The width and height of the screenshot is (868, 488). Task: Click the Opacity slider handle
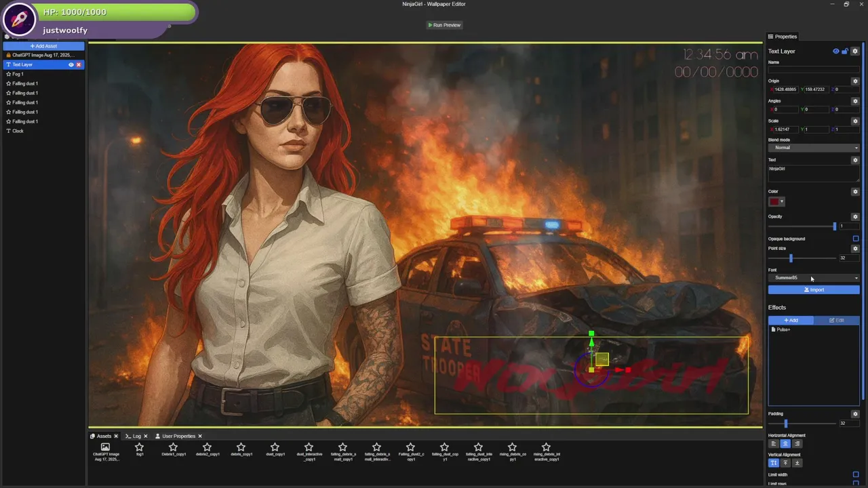834,226
